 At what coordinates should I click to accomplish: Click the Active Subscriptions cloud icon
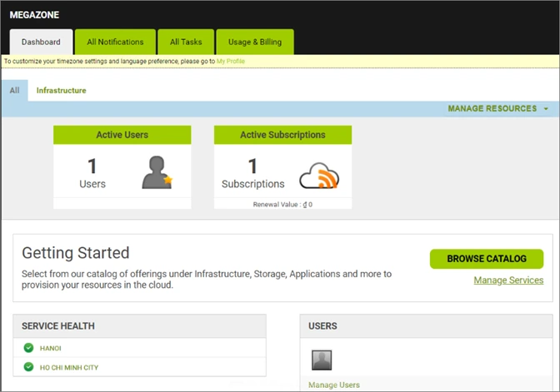pos(319,176)
